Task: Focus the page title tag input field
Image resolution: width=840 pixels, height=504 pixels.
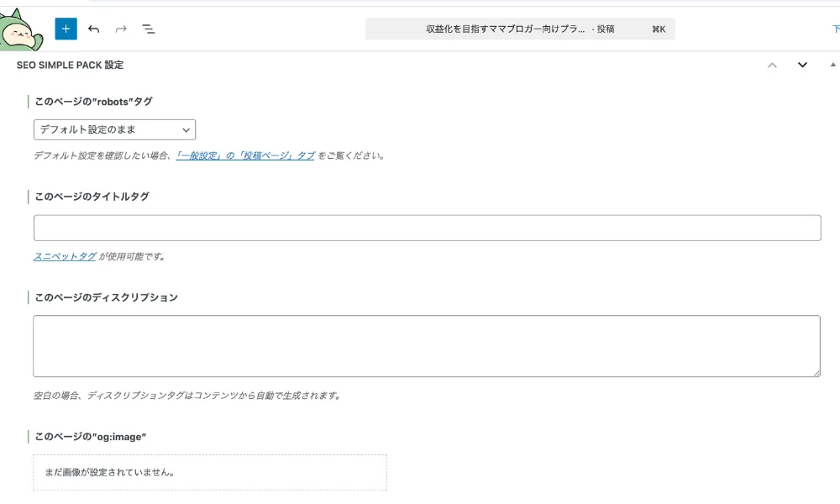Action: coord(427,227)
